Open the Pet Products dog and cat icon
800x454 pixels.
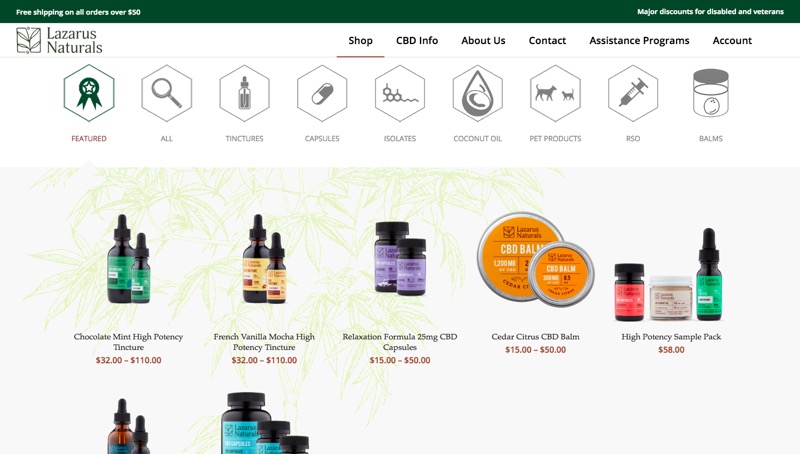coord(555,93)
